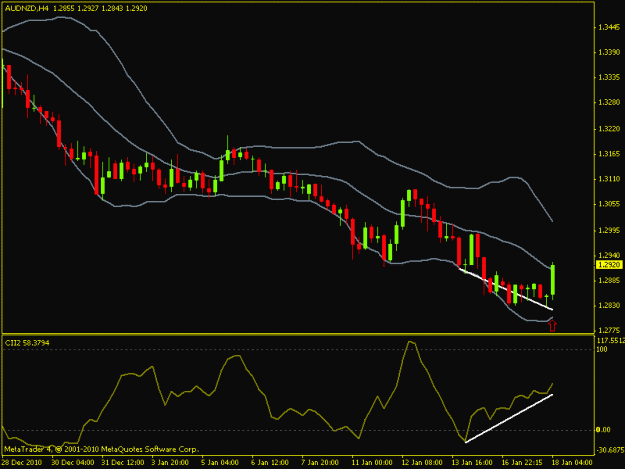This screenshot has width=625, height=469.
Task: Click time axis label 5 Jan 04:00
Action: tap(220, 463)
